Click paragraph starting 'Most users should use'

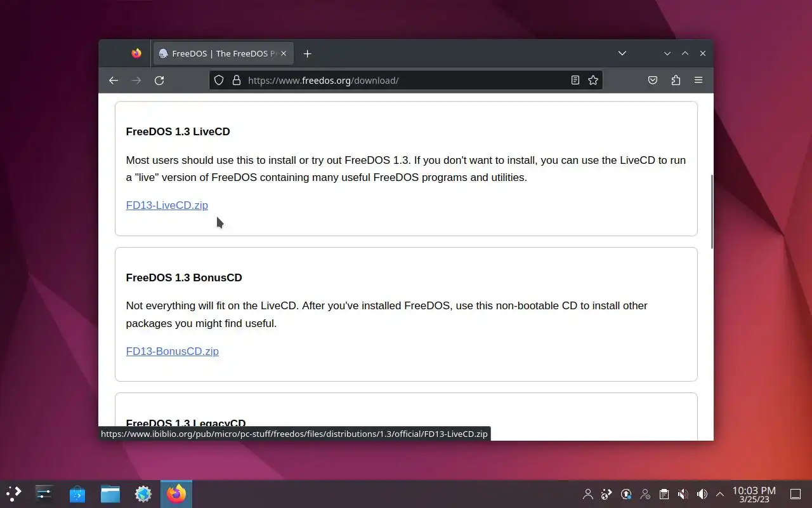click(x=406, y=169)
